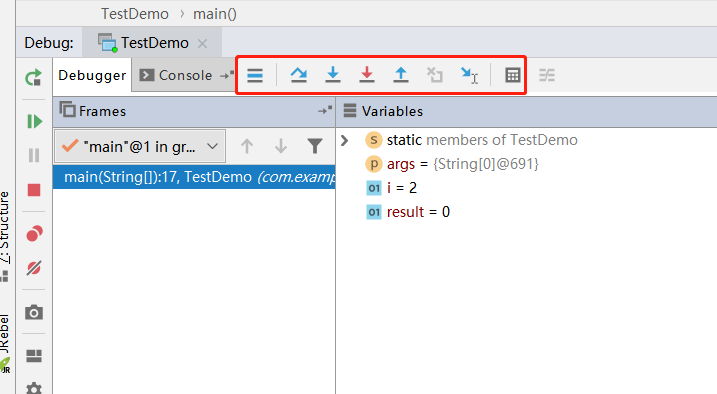
Task: Expand static members of TestDemo
Action: pyautogui.click(x=345, y=140)
